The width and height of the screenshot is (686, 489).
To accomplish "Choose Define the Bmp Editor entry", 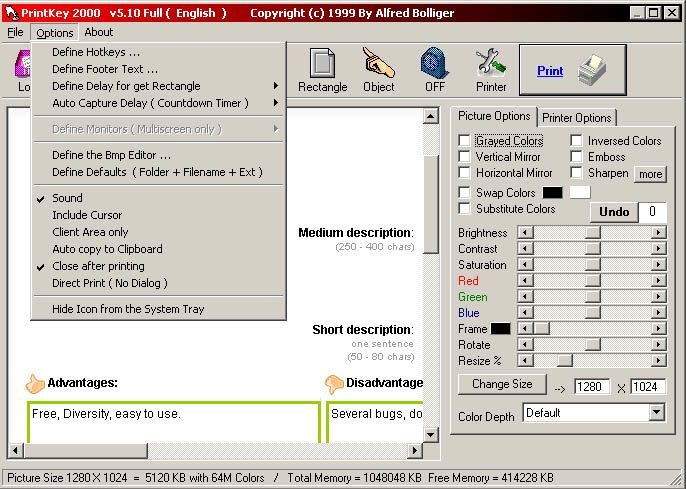I will (x=159, y=155).
